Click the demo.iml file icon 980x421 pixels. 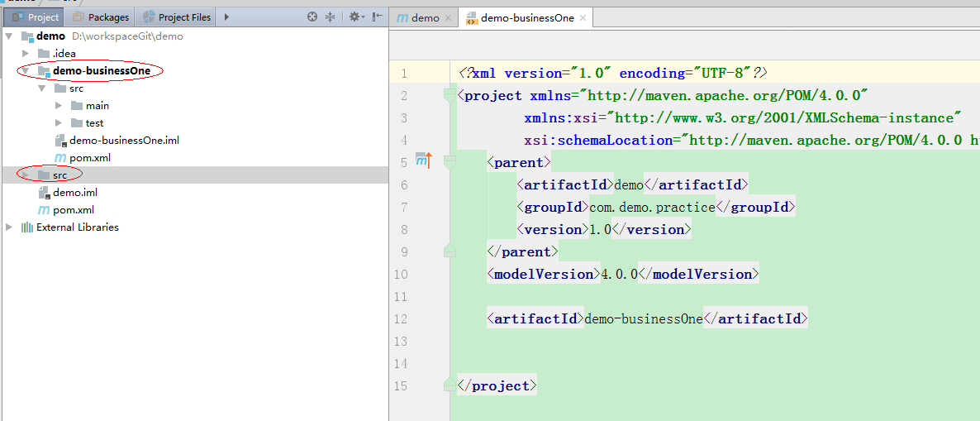point(45,193)
